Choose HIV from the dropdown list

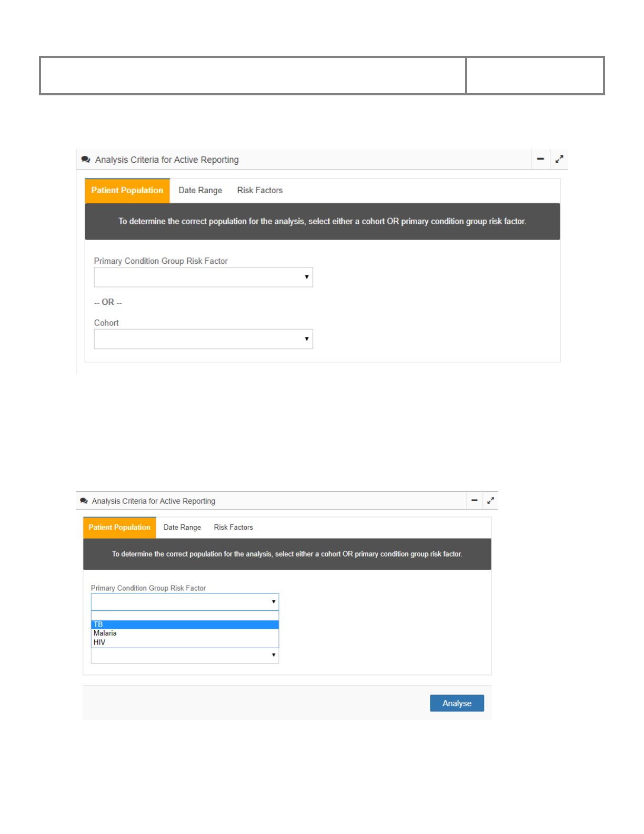(x=185, y=642)
